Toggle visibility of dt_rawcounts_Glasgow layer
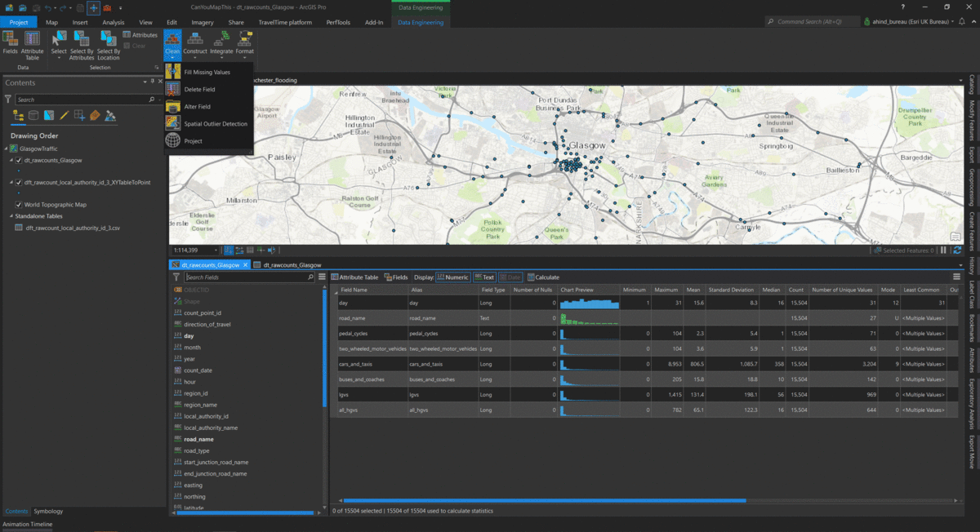Image resolution: width=980 pixels, height=532 pixels. tap(19, 160)
